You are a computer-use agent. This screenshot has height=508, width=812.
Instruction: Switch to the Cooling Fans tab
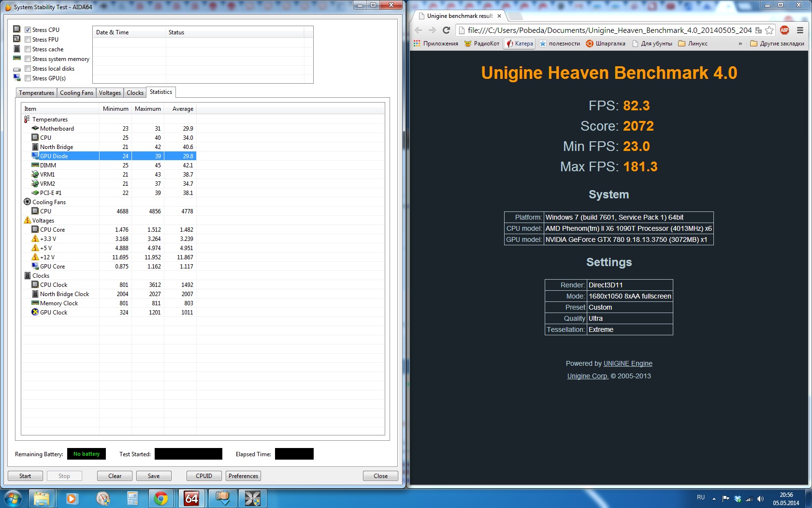(x=76, y=93)
